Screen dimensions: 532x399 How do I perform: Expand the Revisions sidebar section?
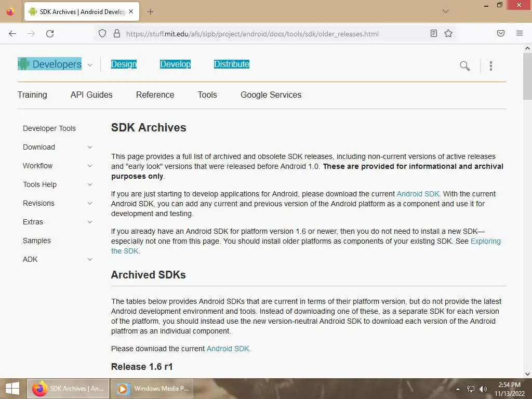(x=90, y=203)
